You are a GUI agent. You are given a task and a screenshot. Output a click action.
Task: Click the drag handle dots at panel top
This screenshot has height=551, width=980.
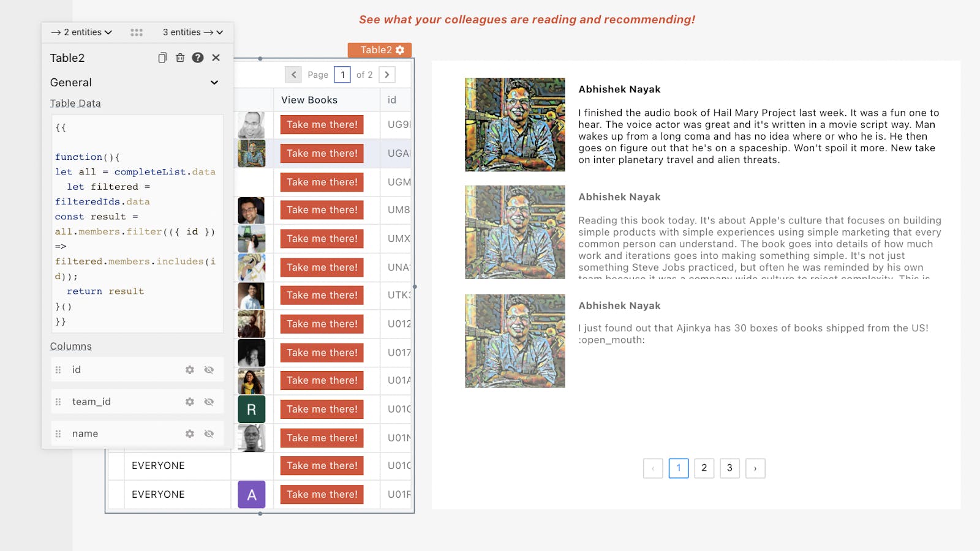point(137,32)
